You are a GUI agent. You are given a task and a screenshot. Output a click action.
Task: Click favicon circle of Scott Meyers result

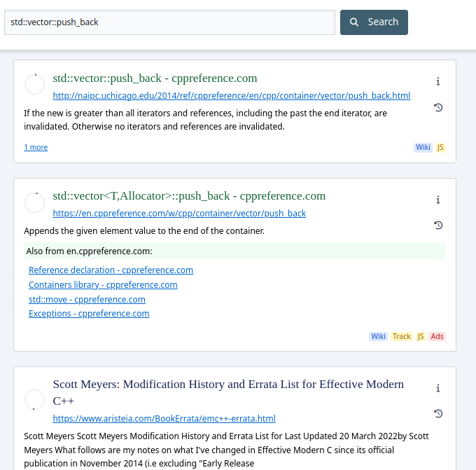point(34,400)
